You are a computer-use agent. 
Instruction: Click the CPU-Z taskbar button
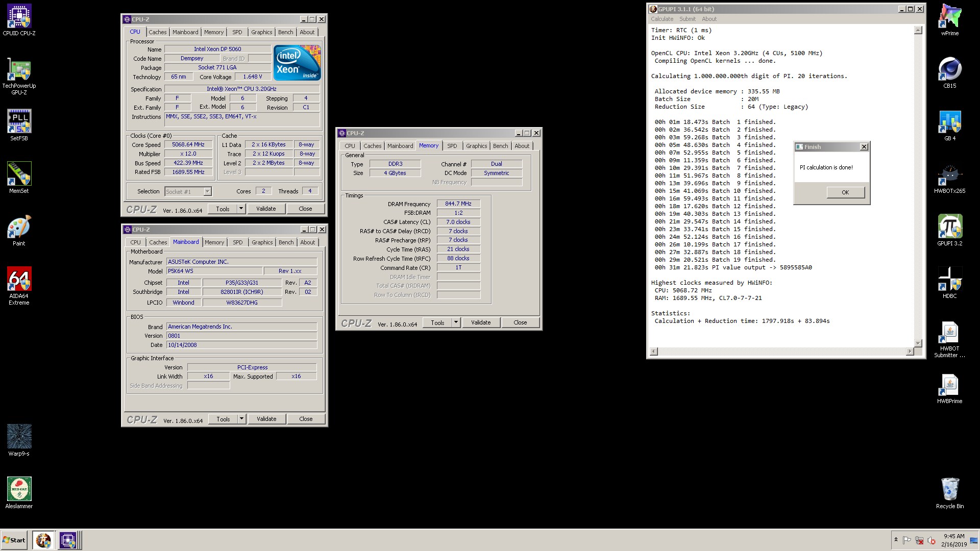67,540
